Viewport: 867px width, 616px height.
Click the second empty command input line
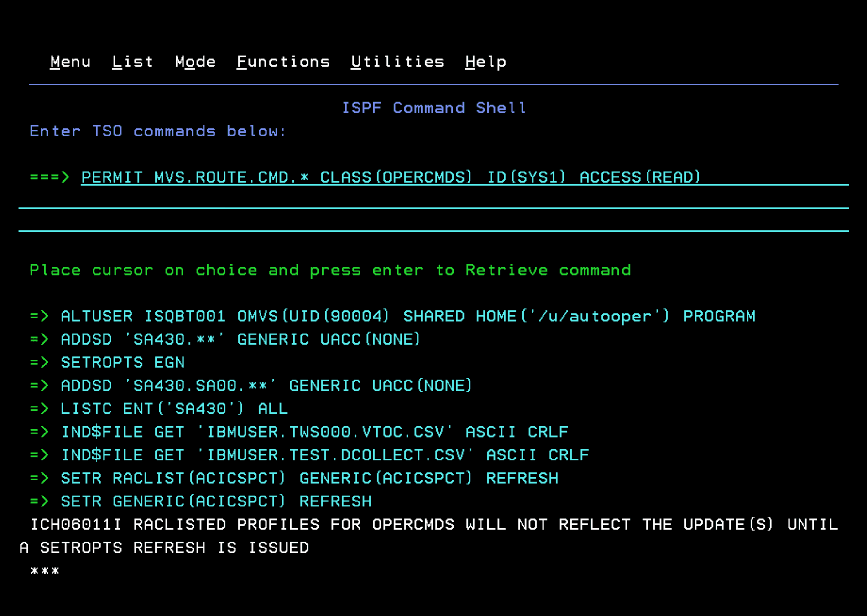pyautogui.click(x=433, y=200)
